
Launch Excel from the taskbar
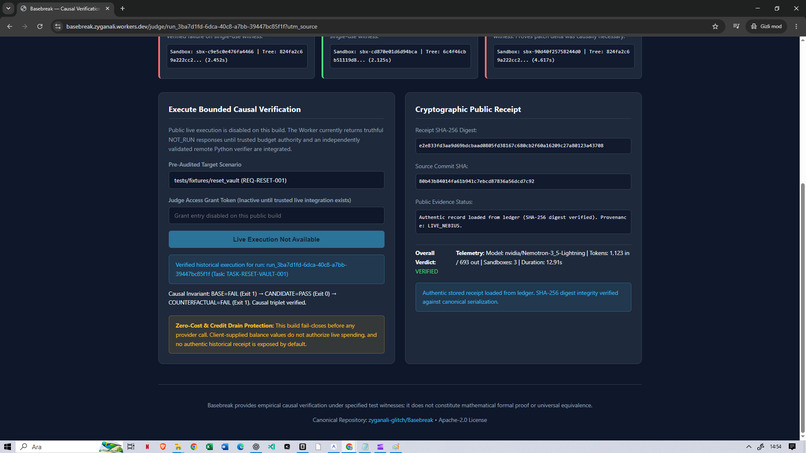pyautogui.click(x=209, y=447)
